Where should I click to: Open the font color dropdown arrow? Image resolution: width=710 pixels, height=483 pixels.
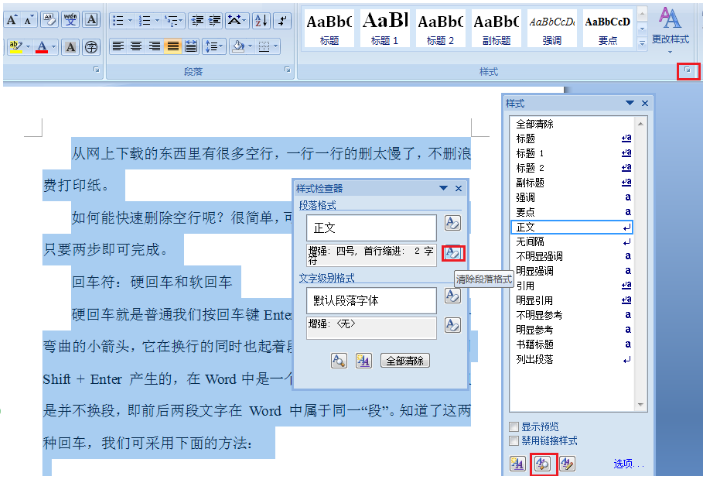(x=53, y=47)
